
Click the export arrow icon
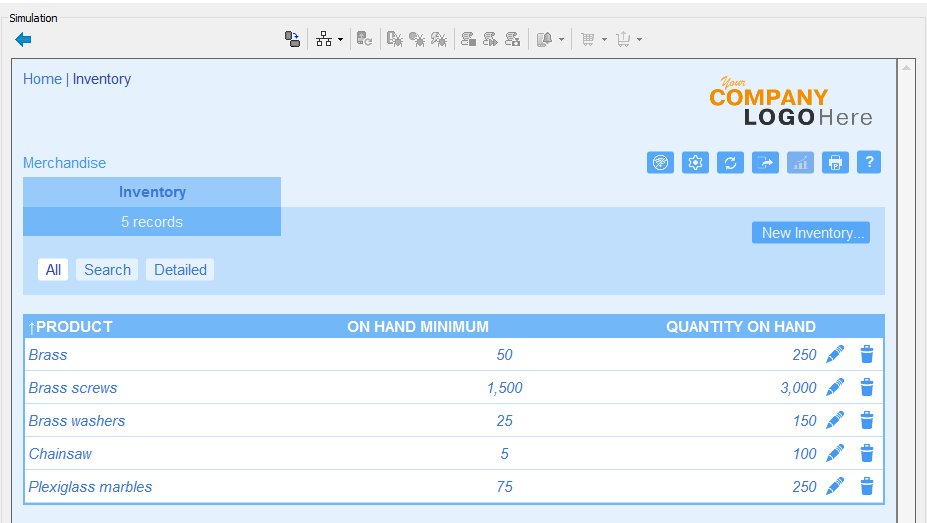(765, 162)
